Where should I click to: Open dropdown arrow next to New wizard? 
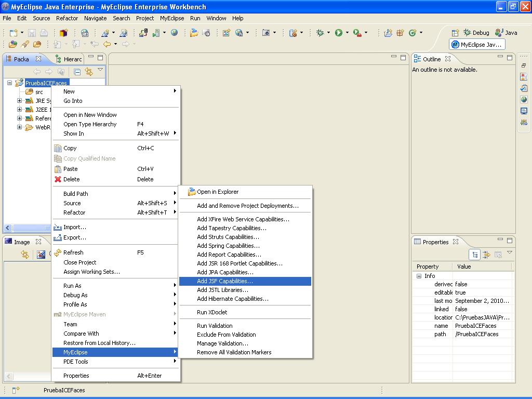tap(22, 33)
